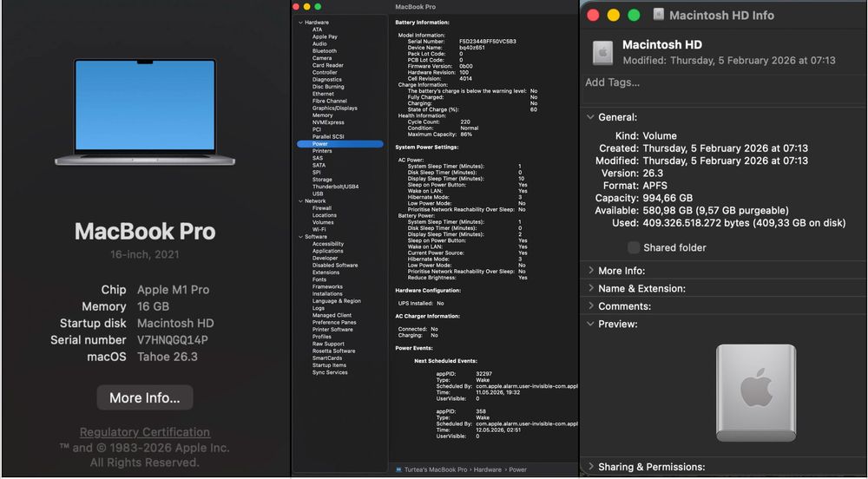Image resolution: width=868 pixels, height=479 pixels.
Task: Expand the Name & Extension section
Action: (x=590, y=287)
